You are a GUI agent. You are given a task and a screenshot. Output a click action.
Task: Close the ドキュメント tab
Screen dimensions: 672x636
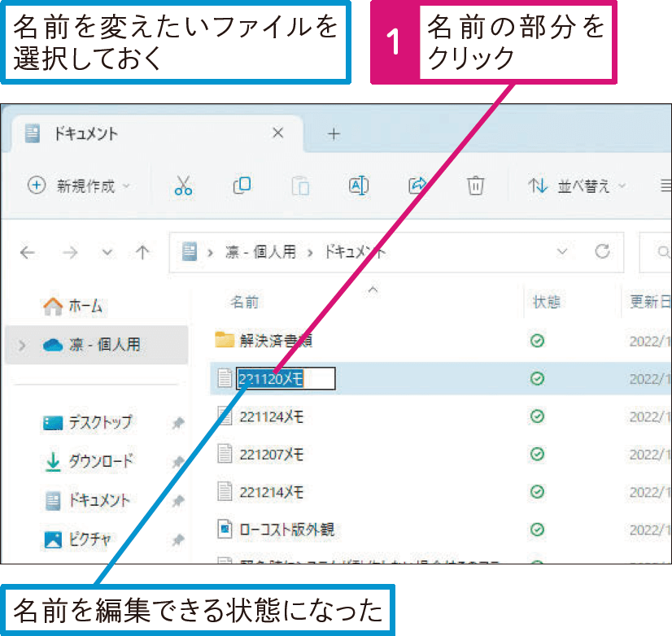[x=278, y=133]
